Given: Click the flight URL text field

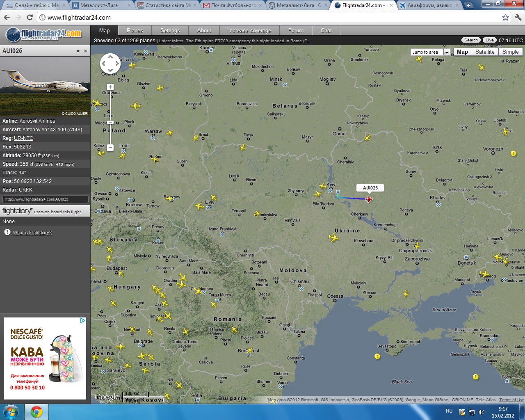Looking at the screenshot, I should click(x=45, y=199).
